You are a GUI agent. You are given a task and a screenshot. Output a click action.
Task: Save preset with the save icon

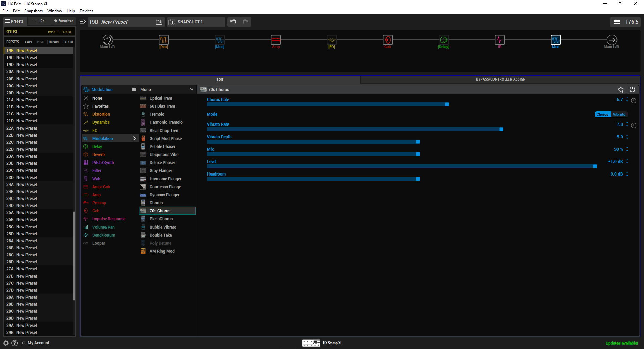click(x=159, y=22)
